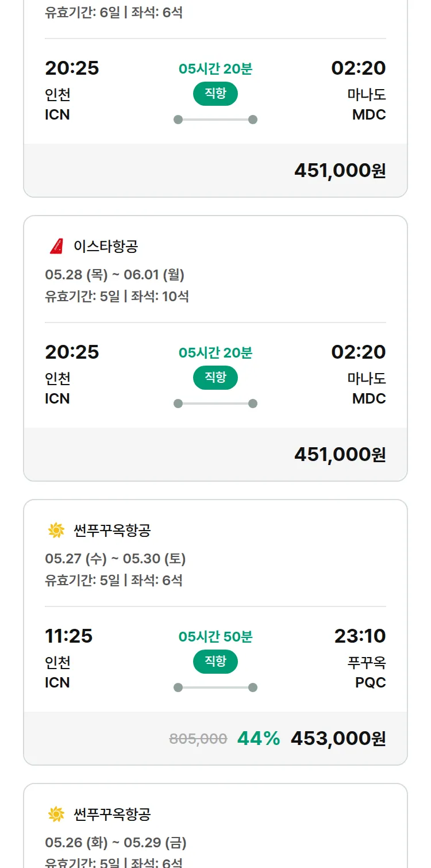The height and width of the screenshot is (868, 431).
Task: Choose the 453,000원 discounted fare
Action: pos(338,739)
